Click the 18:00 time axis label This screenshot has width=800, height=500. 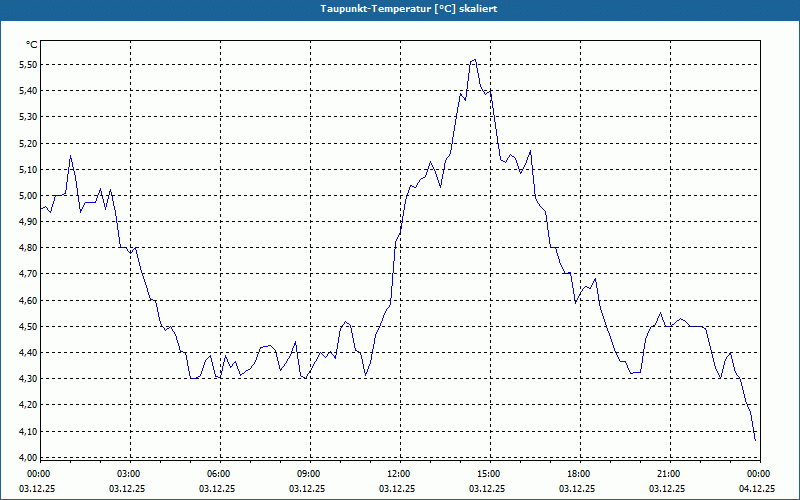click(578, 474)
